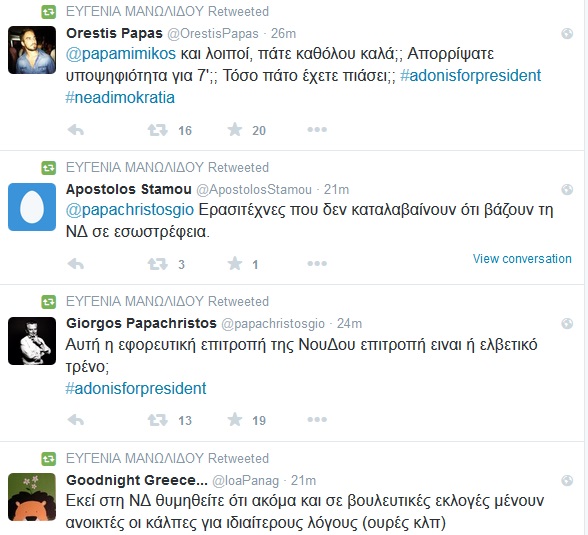Open @papachristosgio mention in Stamou tweet
This screenshot has height=535, width=588.
click(130, 210)
